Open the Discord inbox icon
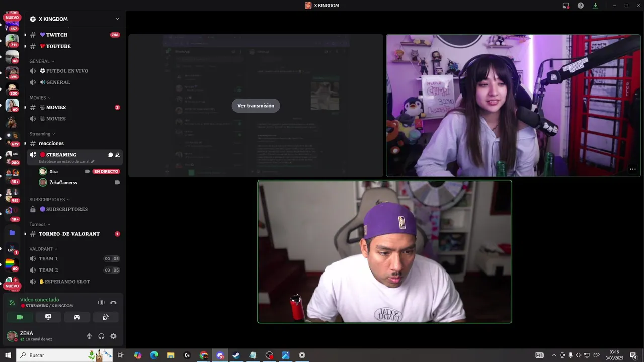Screen dimensions: 644x362 pyautogui.click(x=566, y=6)
